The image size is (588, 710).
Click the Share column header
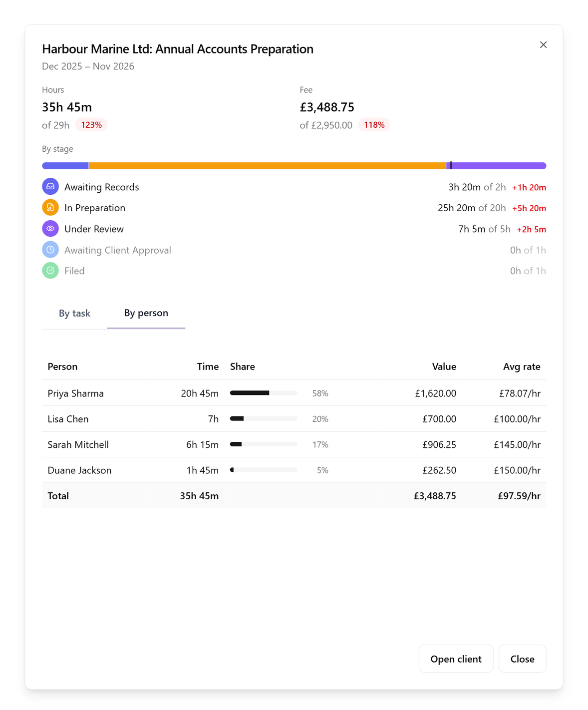tap(243, 366)
